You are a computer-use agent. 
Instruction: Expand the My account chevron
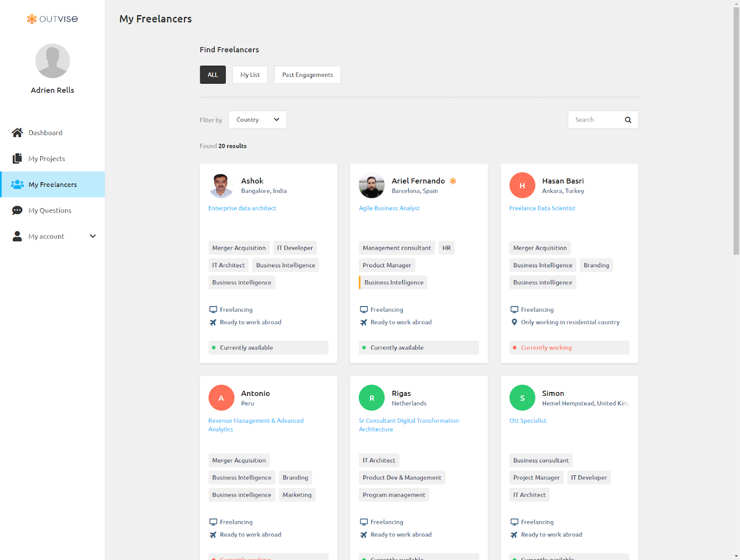(x=92, y=236)
